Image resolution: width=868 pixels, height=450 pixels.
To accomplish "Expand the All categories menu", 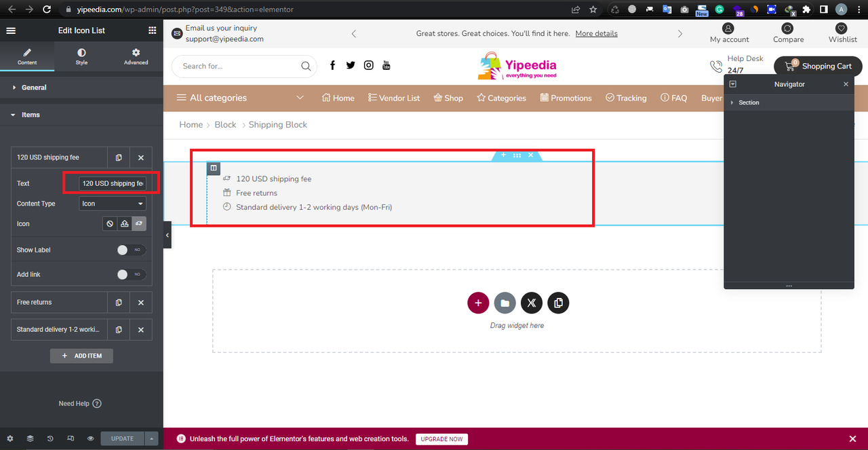I will click(240, 98).
